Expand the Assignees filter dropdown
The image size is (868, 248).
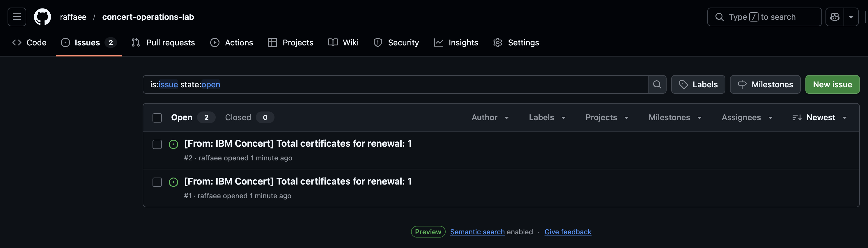pyautogui.click(x=747, y=117)
